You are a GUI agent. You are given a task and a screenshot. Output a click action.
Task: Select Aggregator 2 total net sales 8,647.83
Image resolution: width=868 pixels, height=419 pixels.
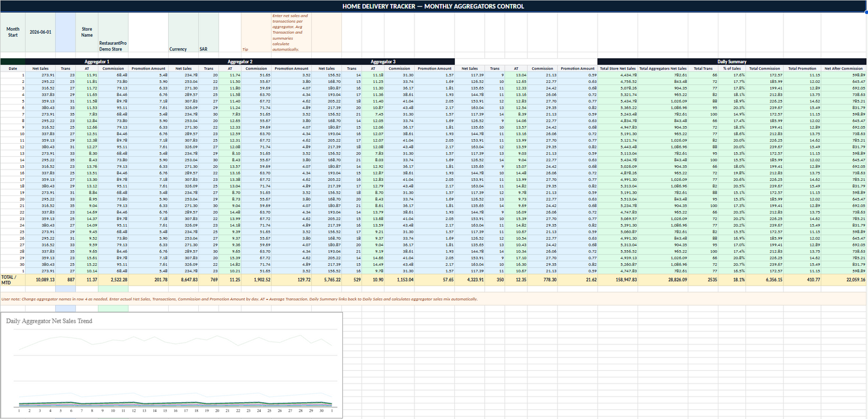(x=183, y=280)
